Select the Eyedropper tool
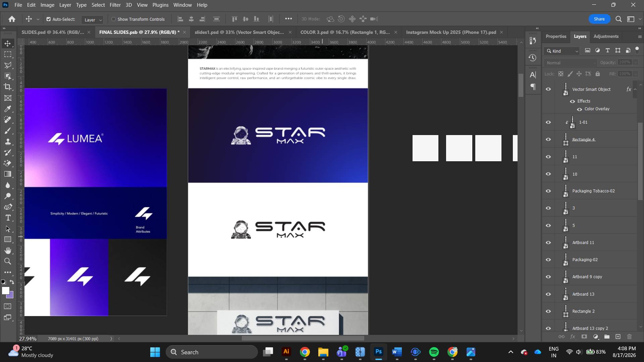 tap(8, 109)
